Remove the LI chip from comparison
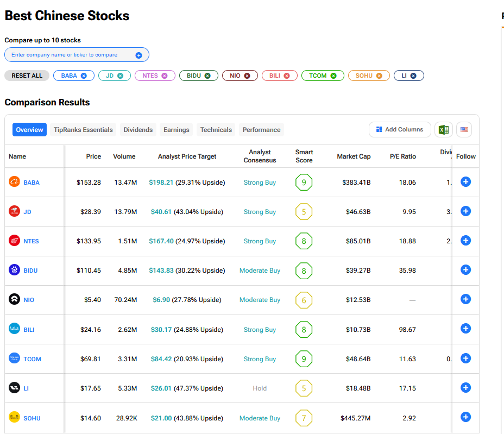 (x=413, y=76)
